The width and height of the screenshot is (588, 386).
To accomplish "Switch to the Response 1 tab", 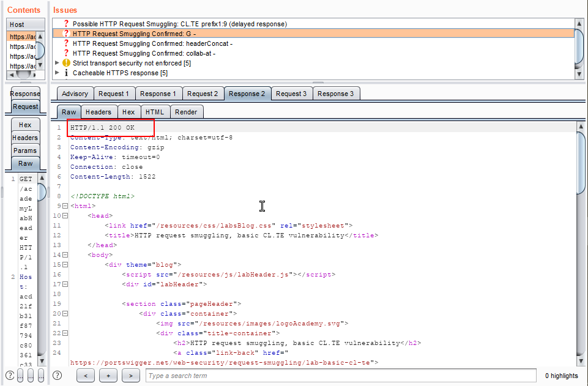I will [x=158, y=94].
